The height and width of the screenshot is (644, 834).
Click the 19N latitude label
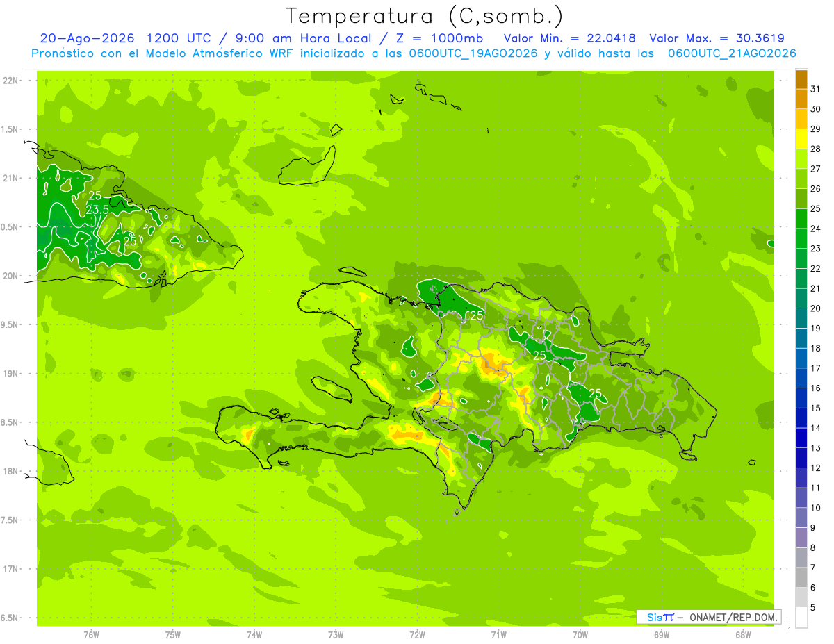tap(10, 374)
